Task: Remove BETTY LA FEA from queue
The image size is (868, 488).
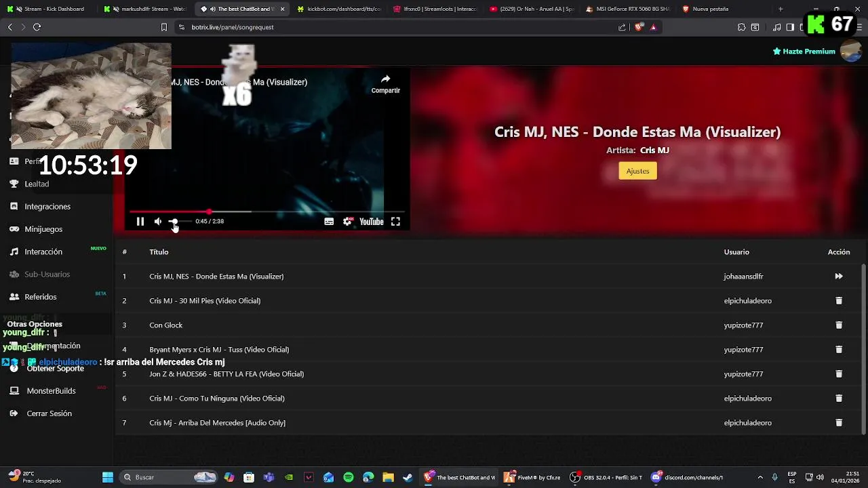Action: (x=839, y=374)
